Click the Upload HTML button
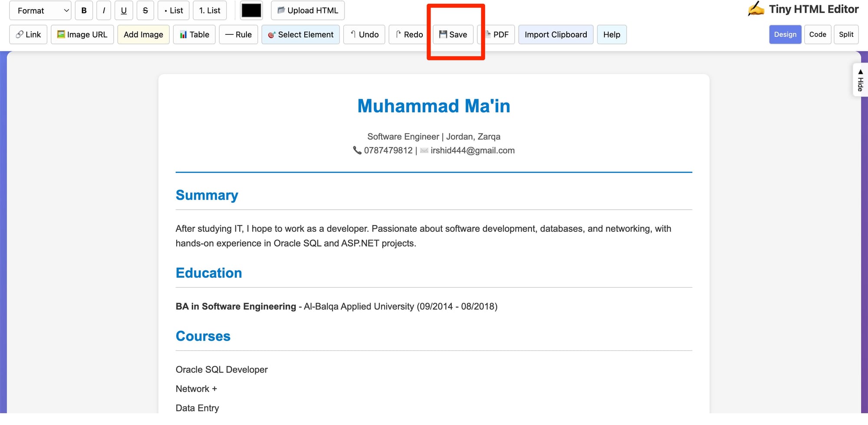Image resolution: width=868 pixels, height=425 pixels. point(308,10)
